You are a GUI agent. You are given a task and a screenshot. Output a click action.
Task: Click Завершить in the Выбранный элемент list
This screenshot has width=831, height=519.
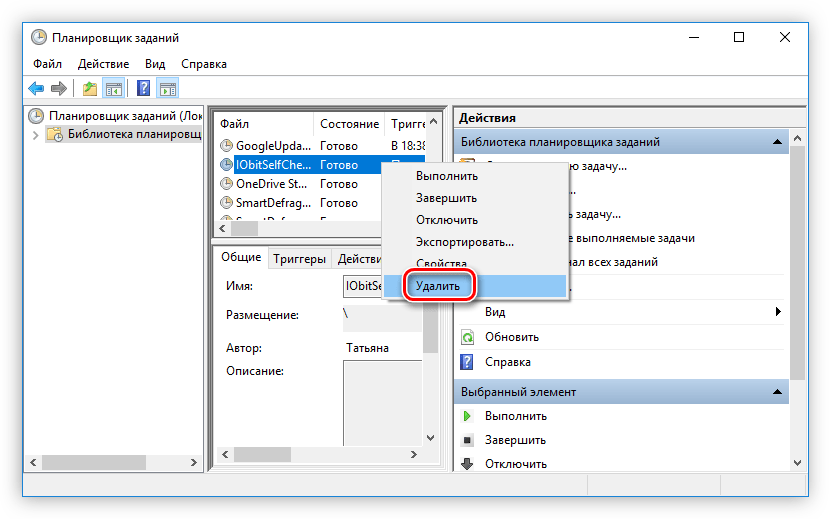[515, 439]
